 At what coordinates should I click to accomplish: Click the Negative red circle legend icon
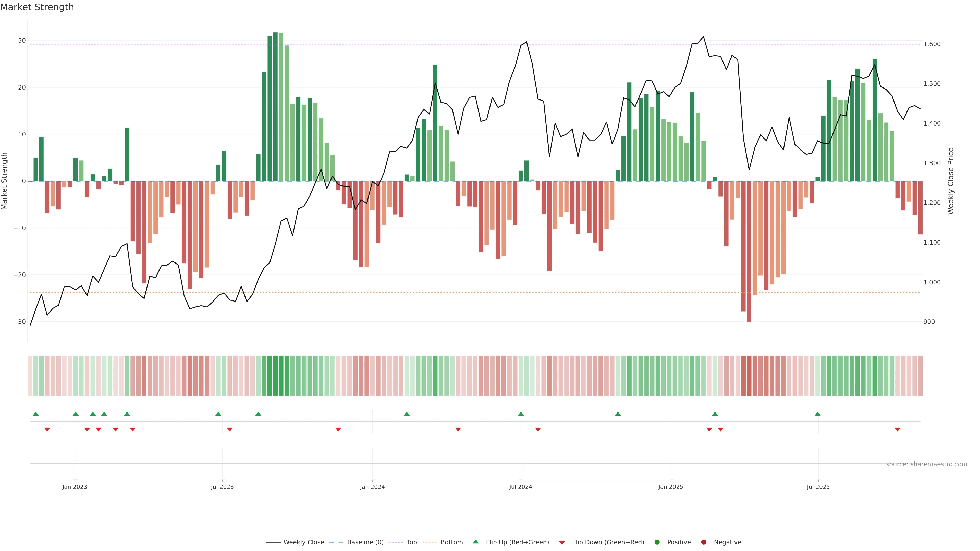[x=703, y=542]
